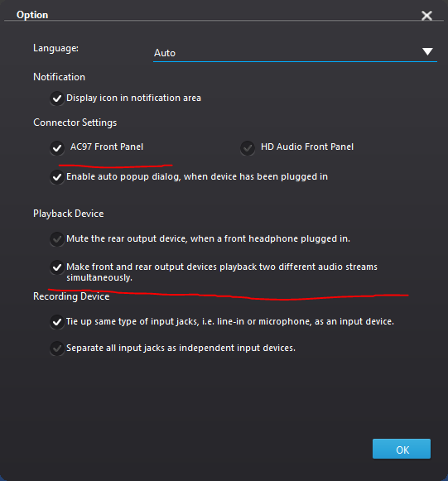
Task: Enable Mute the rear output device option
Action: coord(57,239)
